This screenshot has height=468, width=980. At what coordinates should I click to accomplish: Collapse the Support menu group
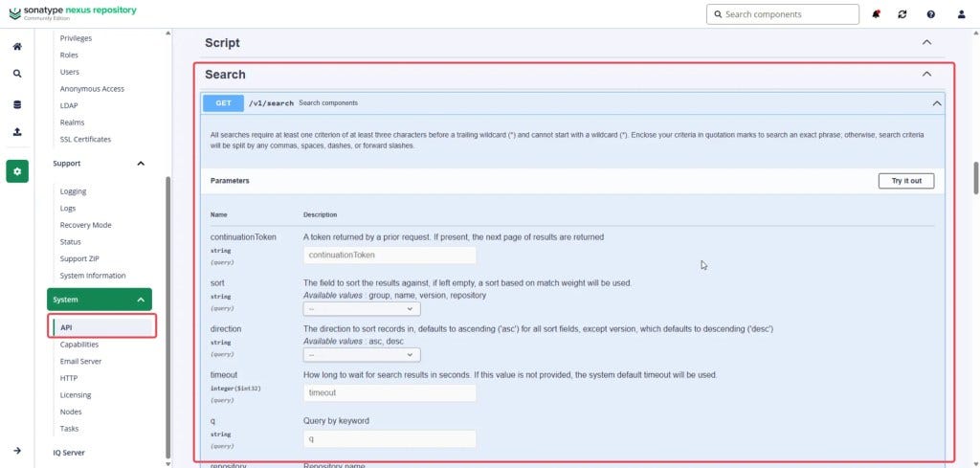(141, 163)
